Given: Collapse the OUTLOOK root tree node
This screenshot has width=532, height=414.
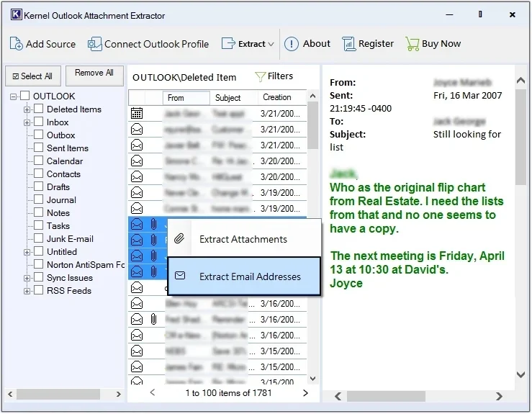Looking at the screenshot, I should [13, 97].
